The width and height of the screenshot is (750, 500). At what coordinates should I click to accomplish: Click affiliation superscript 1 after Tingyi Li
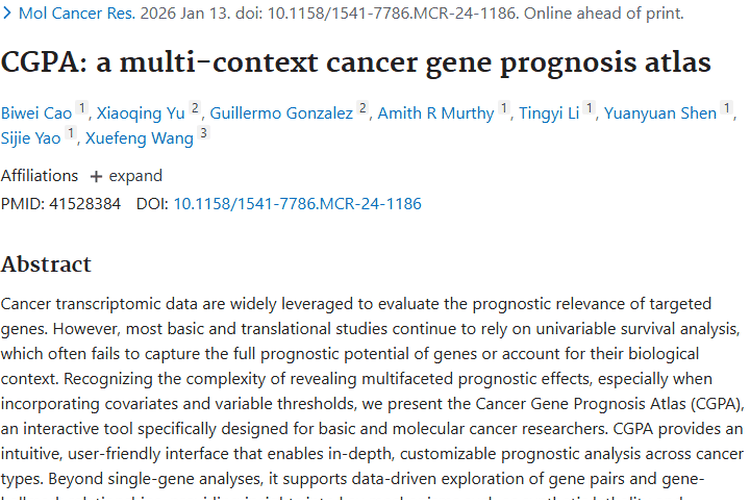pyautogui.click(x=590, y=108)
